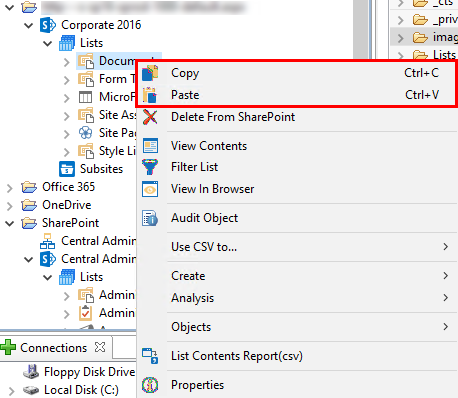
Task: Click the OneDrive label
Action: coord(67,205)
